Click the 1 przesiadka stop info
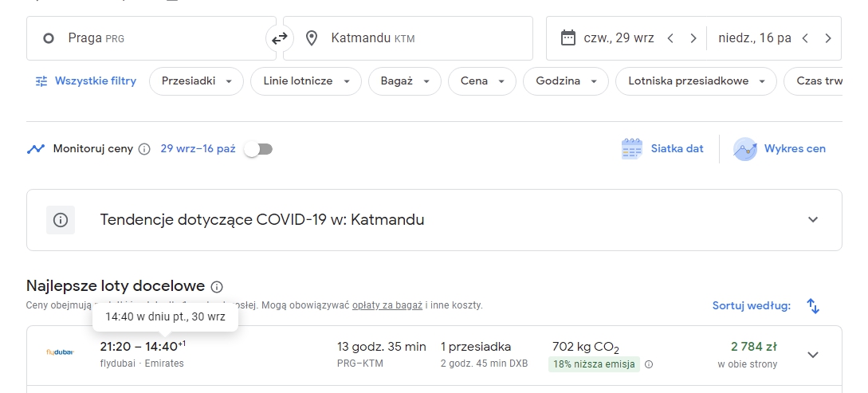Viewport: 868px width, 393px height. 476,347
